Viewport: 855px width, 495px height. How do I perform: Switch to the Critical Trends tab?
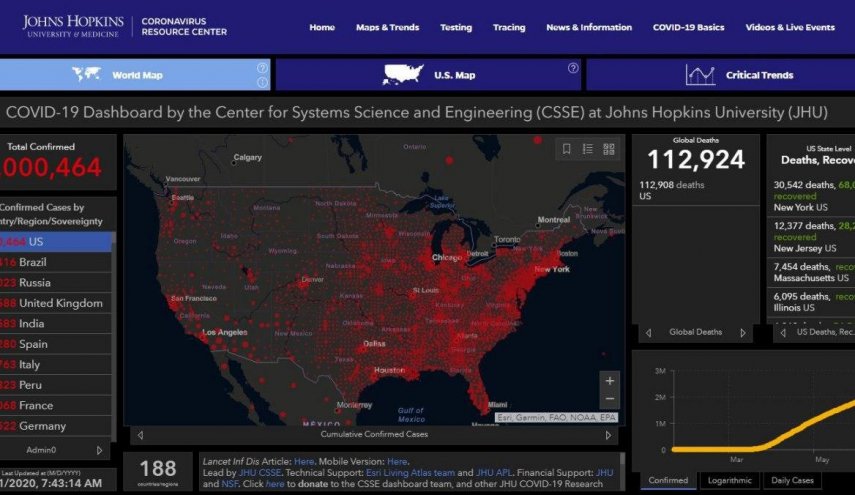(x=720, y=75)
